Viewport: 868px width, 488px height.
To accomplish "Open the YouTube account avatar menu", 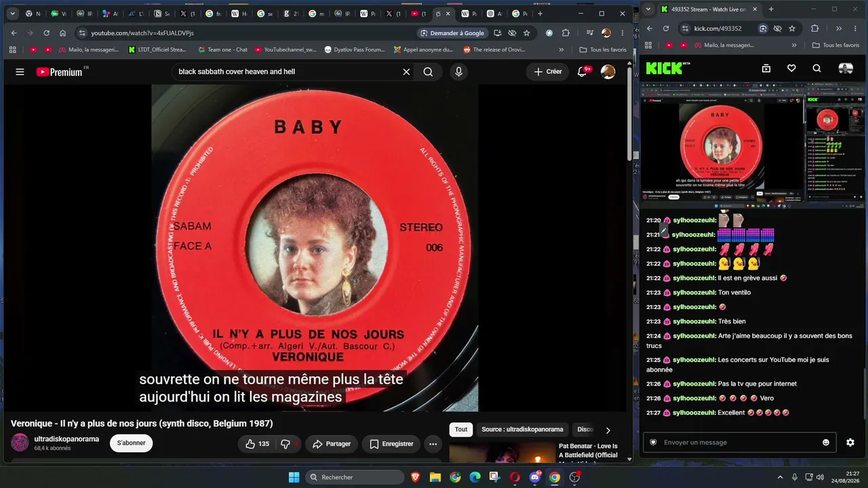I will coord(608,72).
